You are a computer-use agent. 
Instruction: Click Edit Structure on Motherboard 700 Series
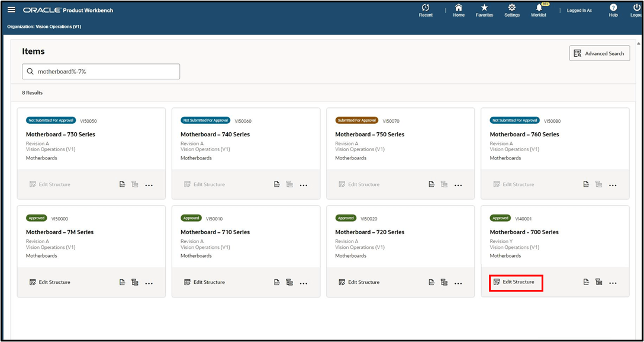click(514, 282)
